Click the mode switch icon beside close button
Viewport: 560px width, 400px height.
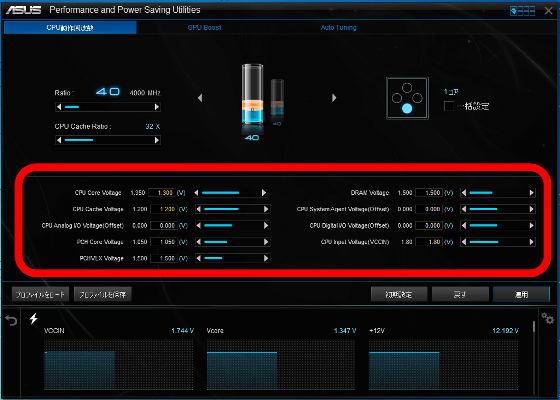tap(522, 11)
